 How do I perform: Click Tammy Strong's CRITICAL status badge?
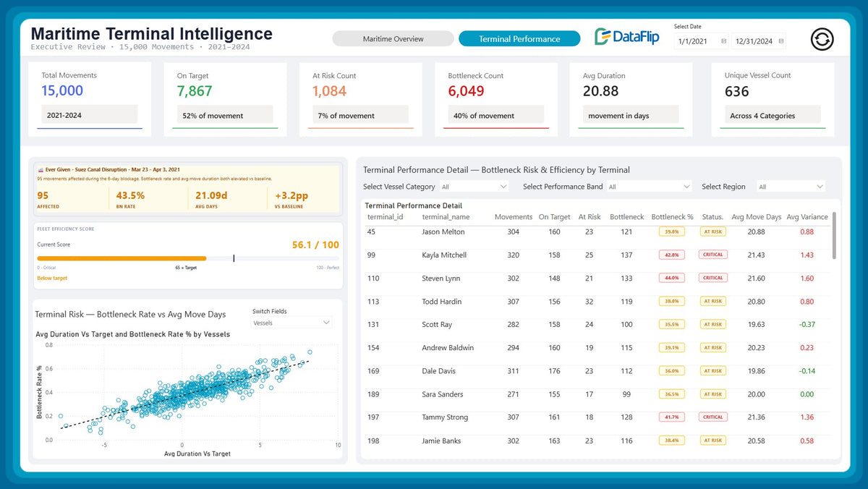pyautogui.click(x=712, y=417)
